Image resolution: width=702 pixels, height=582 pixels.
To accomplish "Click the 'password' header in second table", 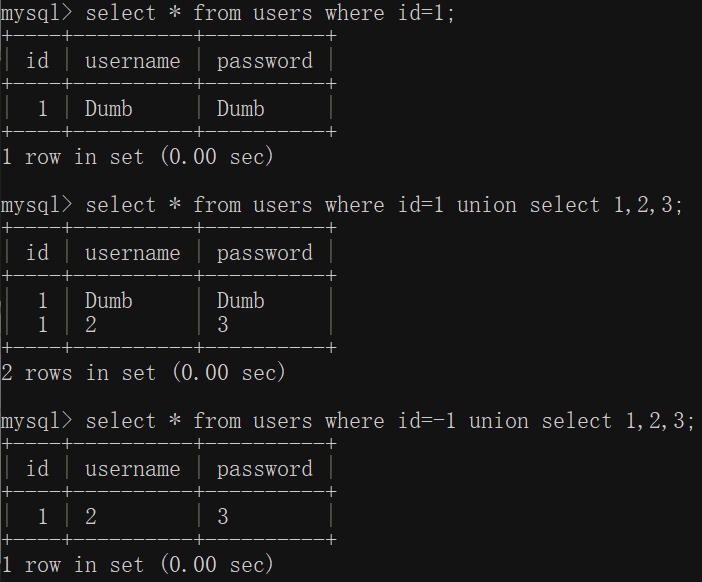I will pyautogui.click(x=265, y=254).
